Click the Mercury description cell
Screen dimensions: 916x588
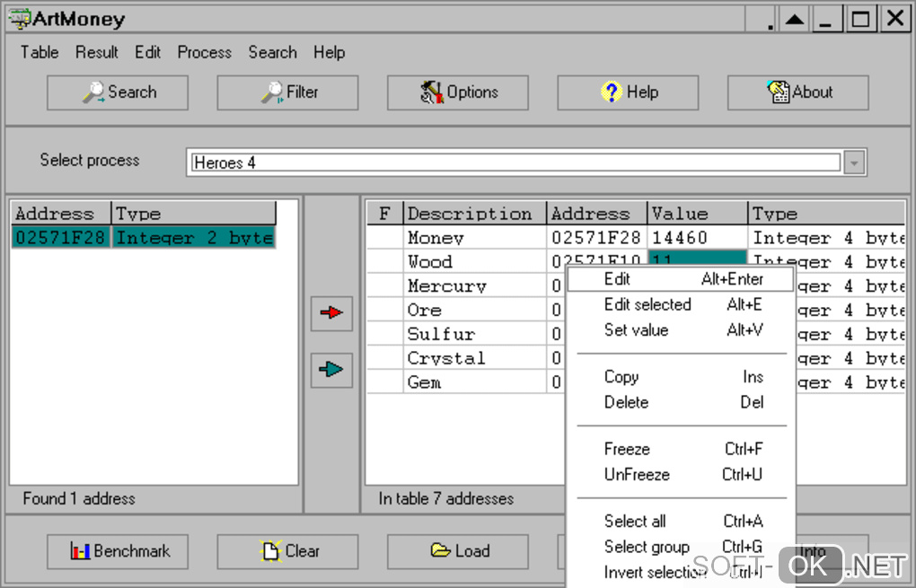pyautogui.click(x=474, y=286)
